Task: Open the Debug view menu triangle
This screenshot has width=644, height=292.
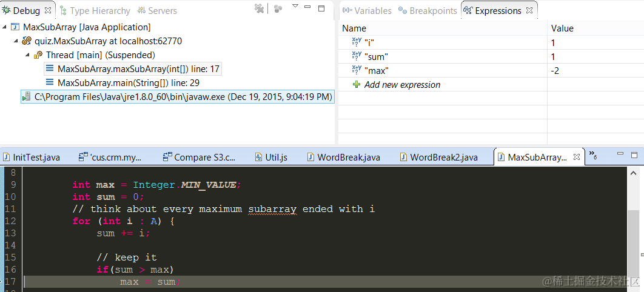Action: pos(295,6)
